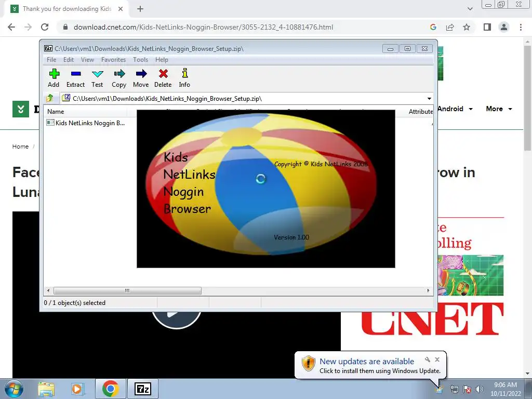Click the Google icon in address bar
Viewport: 532px width, 399px height.
[x=433, y=27]
